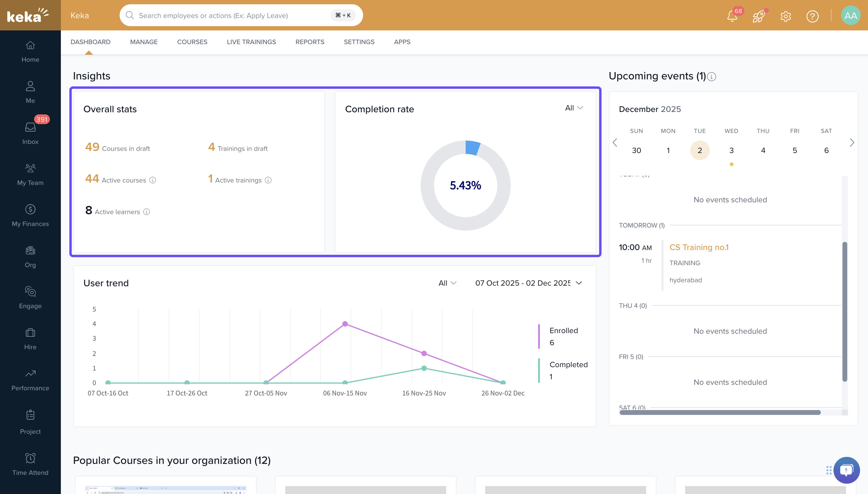Viewport: 868px width, 494px height.
Task: Open the Reports tab
Action: [310, 42]
